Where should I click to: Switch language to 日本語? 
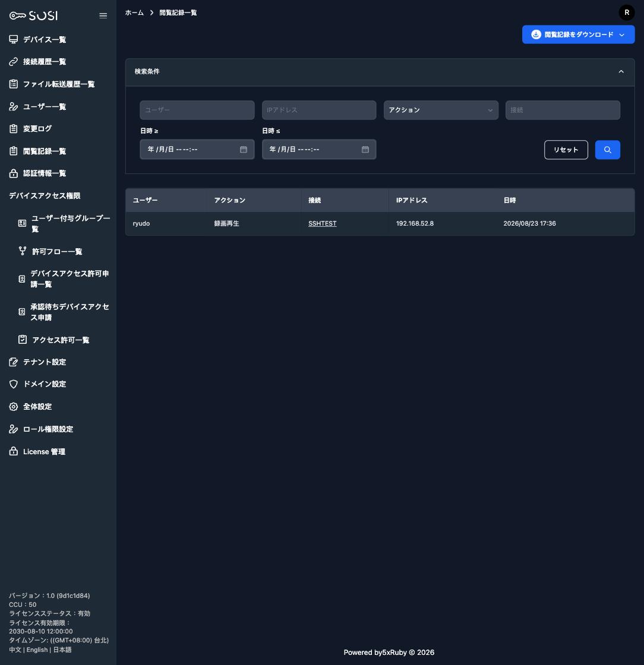click(x=62, y=650)
